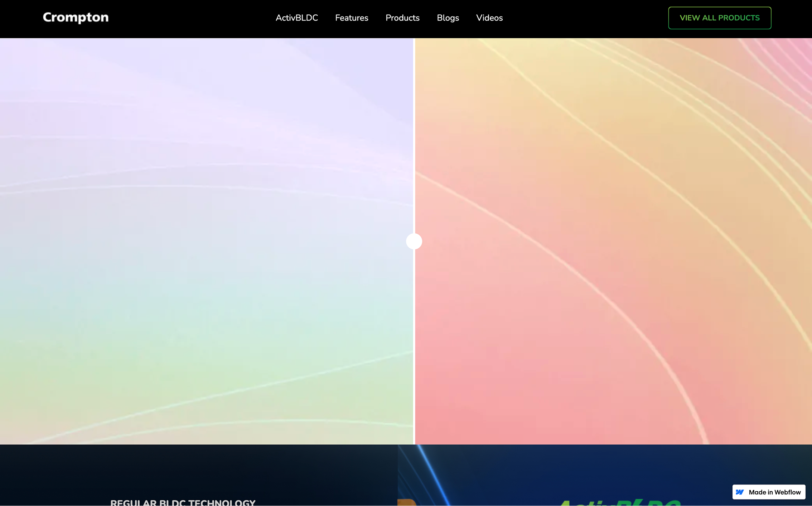Navigate to Blogs from the header
Viewport: 812px width, 506px height.
point(448,18)
